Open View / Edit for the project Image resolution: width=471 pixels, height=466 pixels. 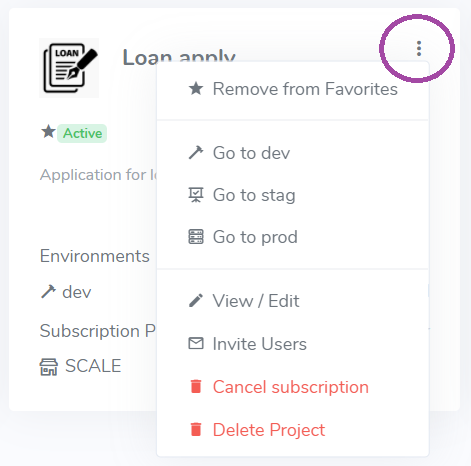[x=293, y=301]
